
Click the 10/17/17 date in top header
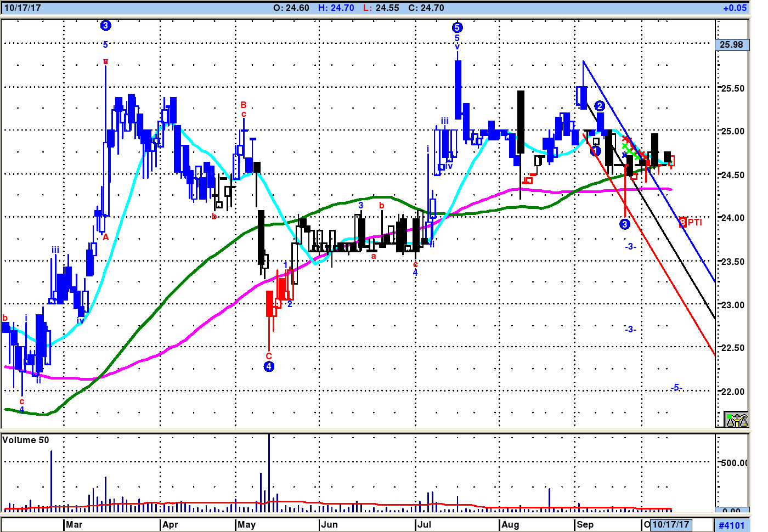pos(22,8)
